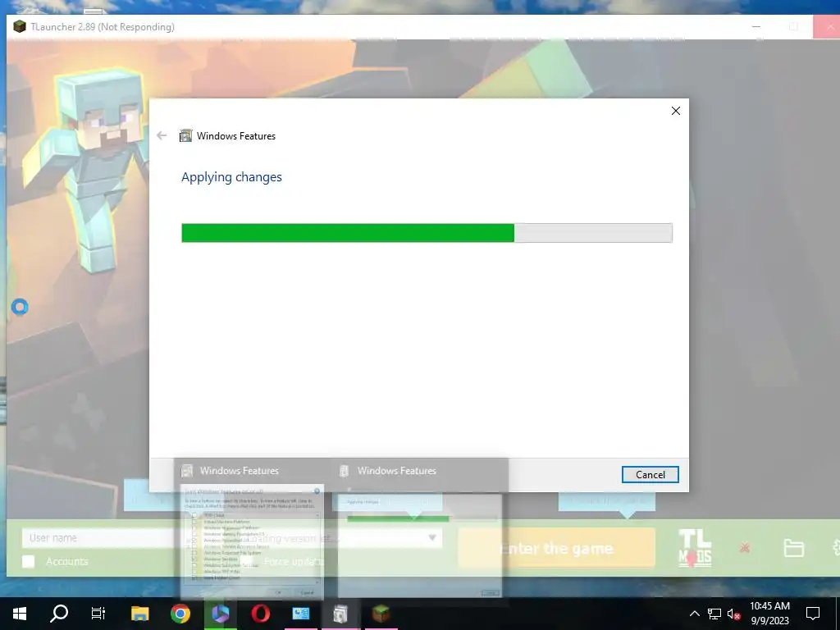Viewport: 840px width, 630px height.
Task: Click the TLauncher refresh icon
Action: 745,547
